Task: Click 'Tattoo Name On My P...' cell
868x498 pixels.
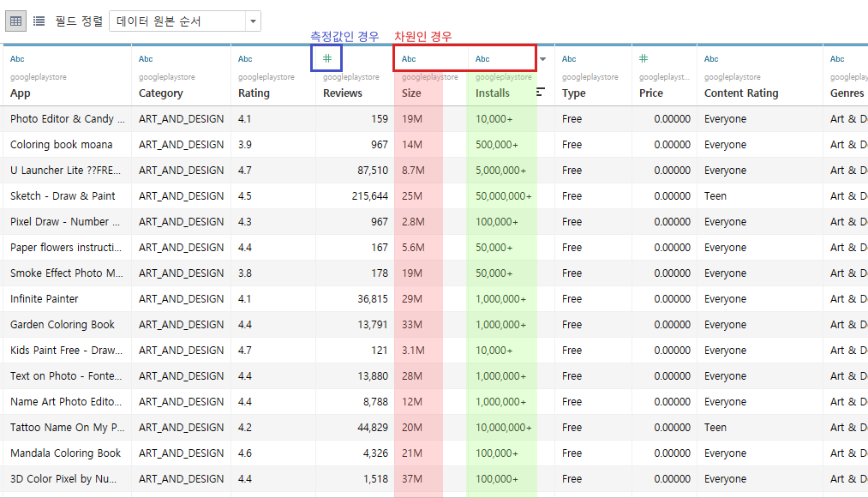Action: 68,427
